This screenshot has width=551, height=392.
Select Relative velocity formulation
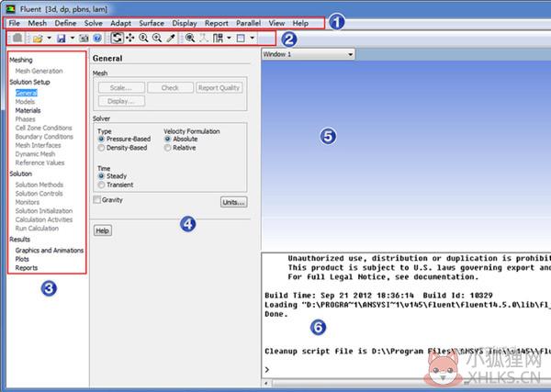click(180, 148)
